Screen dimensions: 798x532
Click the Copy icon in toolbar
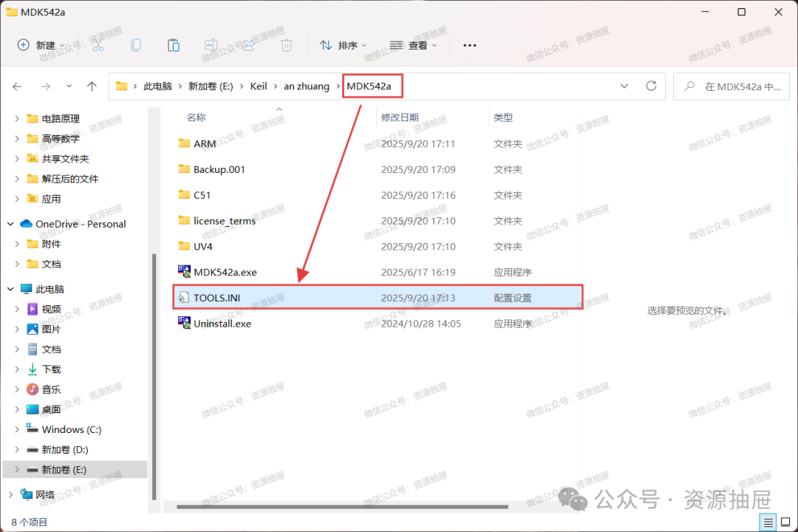(136, 45)
